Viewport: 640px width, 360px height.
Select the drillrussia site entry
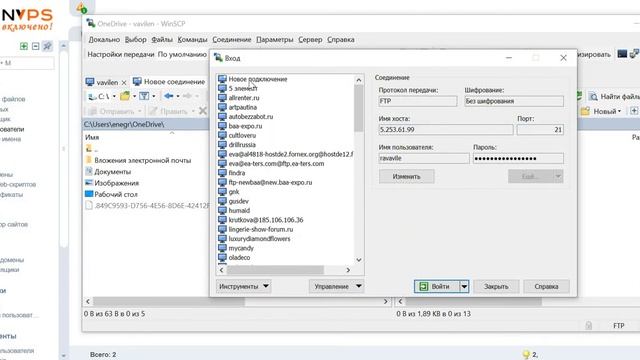point(242,145)
